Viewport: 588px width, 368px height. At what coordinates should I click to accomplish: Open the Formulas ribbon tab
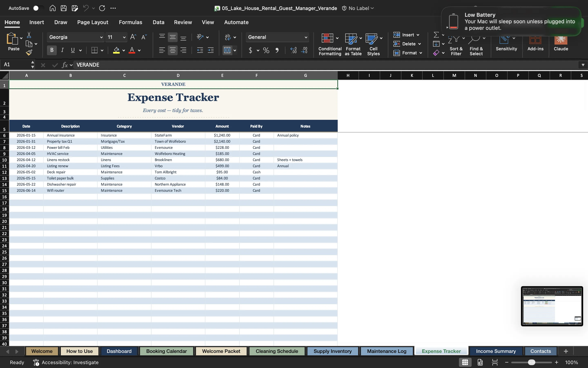pos(130,22)
